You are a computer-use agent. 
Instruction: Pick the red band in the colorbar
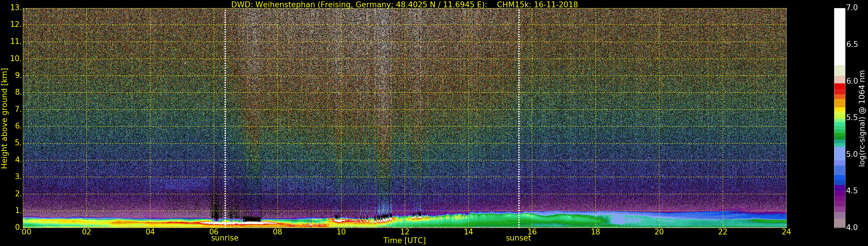(839, 89)
